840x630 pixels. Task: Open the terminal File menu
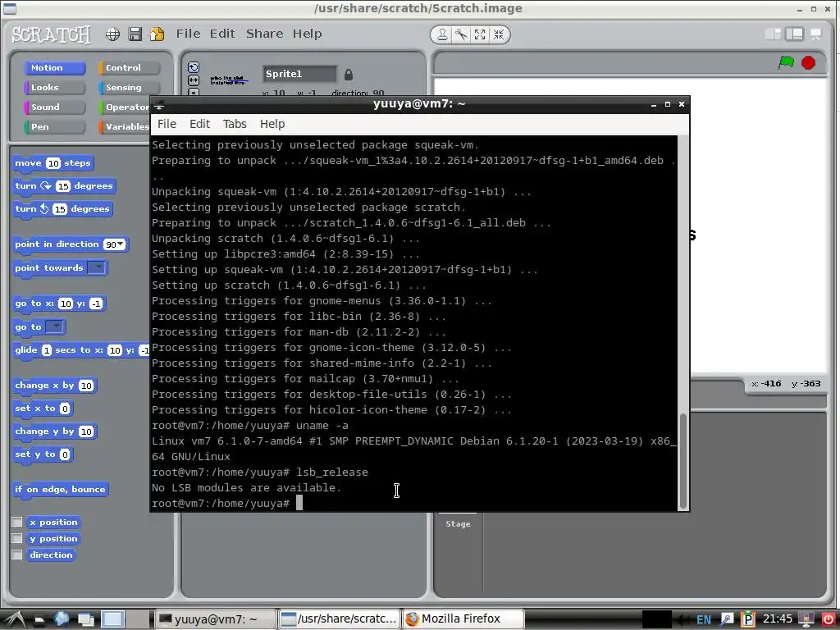tap(167, 124)
